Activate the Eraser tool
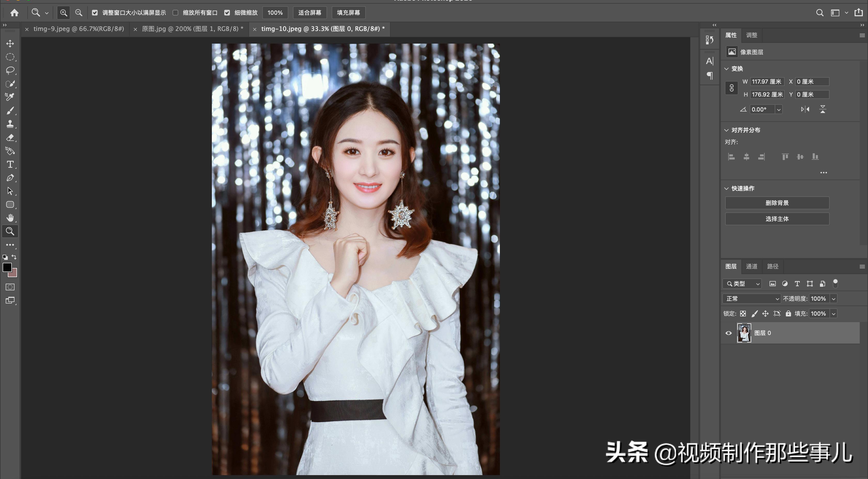This screenshot has height=479, width=868. tap(10, 137)
